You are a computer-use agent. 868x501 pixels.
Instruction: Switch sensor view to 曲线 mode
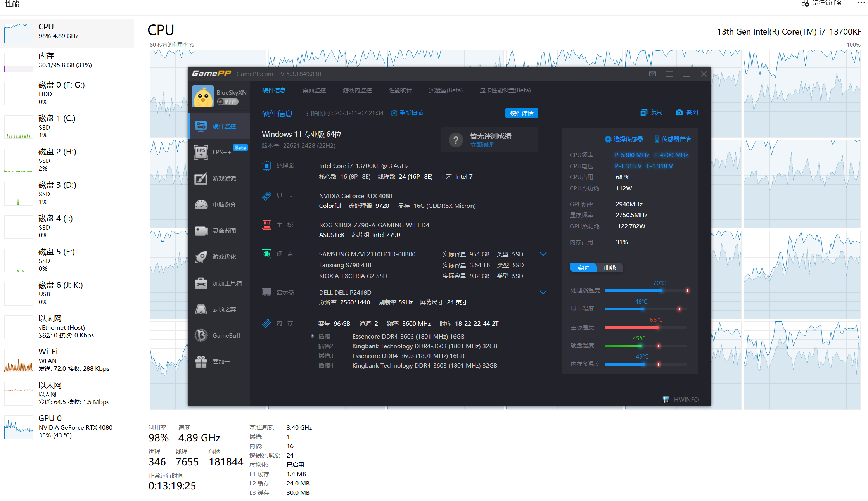pyautogui.click(x=609, y=268)
